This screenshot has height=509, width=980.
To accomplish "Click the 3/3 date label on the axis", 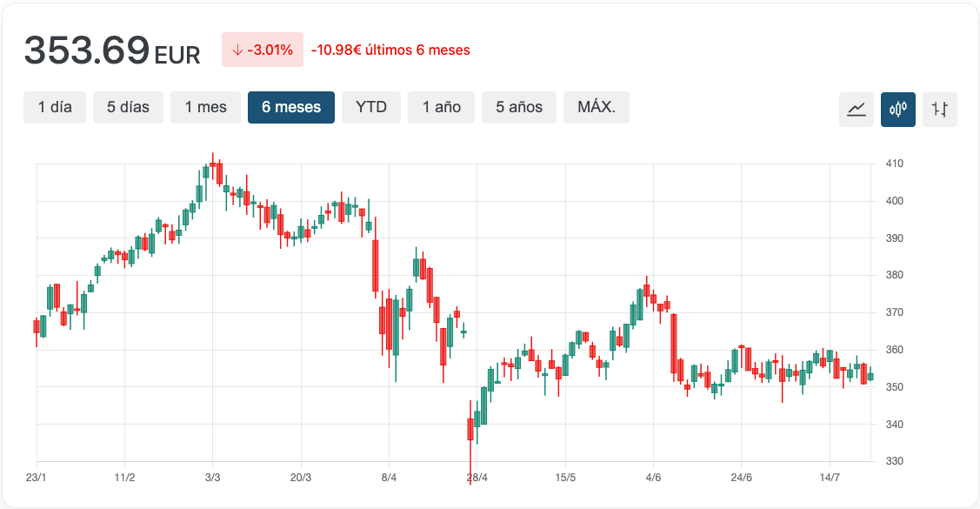I will tap(212, 478).
